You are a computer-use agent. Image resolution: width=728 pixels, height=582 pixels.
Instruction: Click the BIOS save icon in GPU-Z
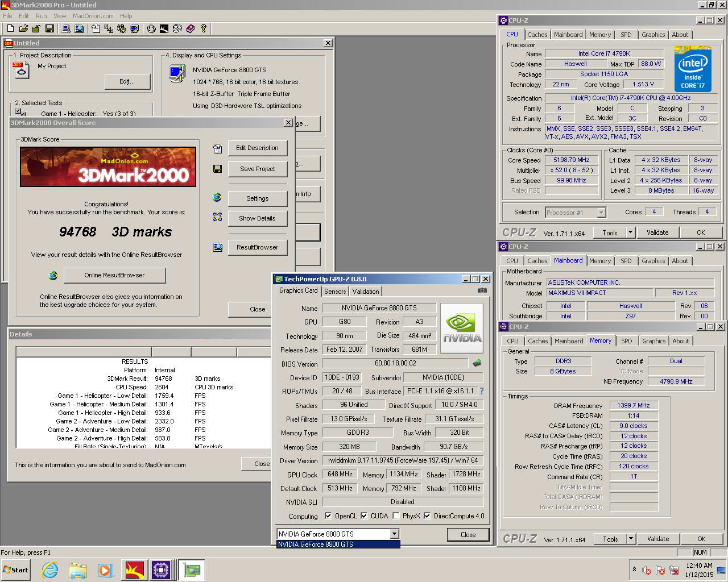pos(477,363)
